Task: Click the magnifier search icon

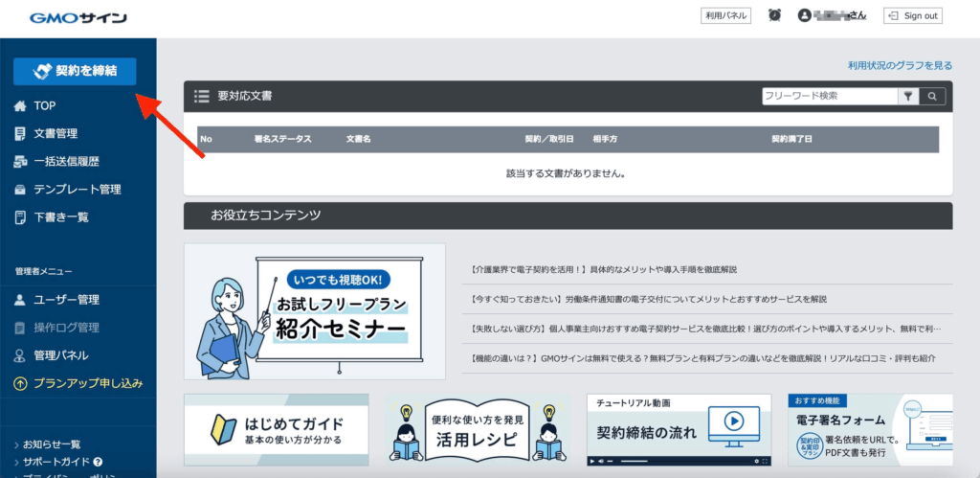Action: coord(932,97)
